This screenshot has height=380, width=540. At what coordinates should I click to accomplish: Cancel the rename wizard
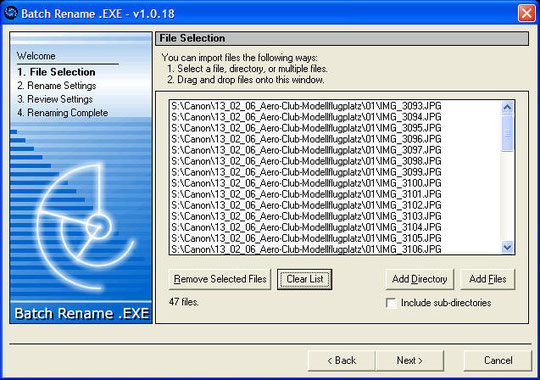click(498, 360)
